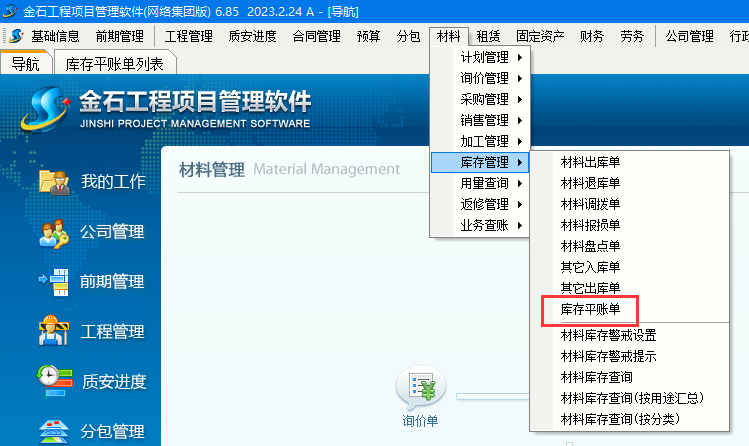Select 库存平账单 from submenu
This screenshot has height=446, width=749.
590,310
